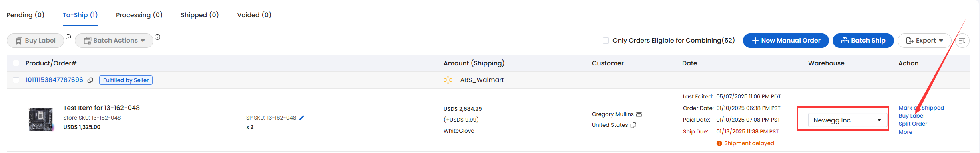Viewport: 980px width, 153px height.
Task: Select the checkbox for order 10111153847787696
Action: (x=16, y=80)
